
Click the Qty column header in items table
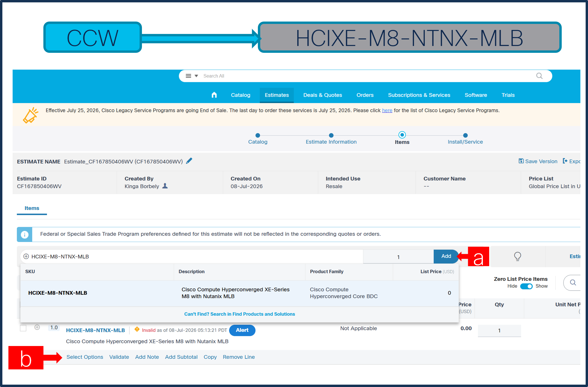tap(499, 305)
